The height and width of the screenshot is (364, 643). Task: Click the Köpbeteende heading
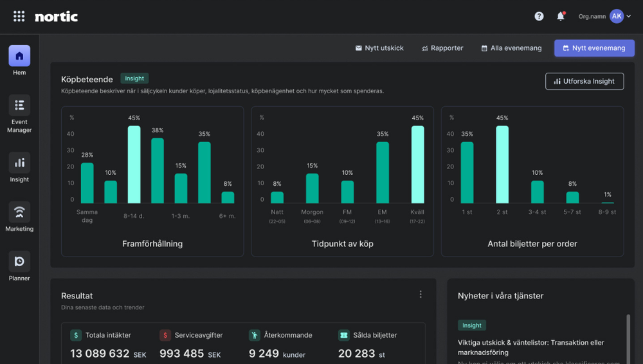(x=87, y=79)
